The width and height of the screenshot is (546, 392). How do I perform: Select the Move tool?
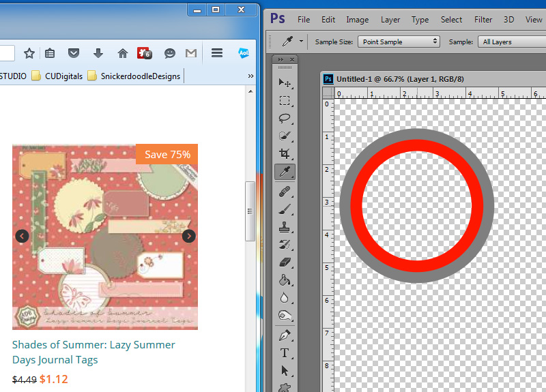pyautogui.click(x=285, y=82)
